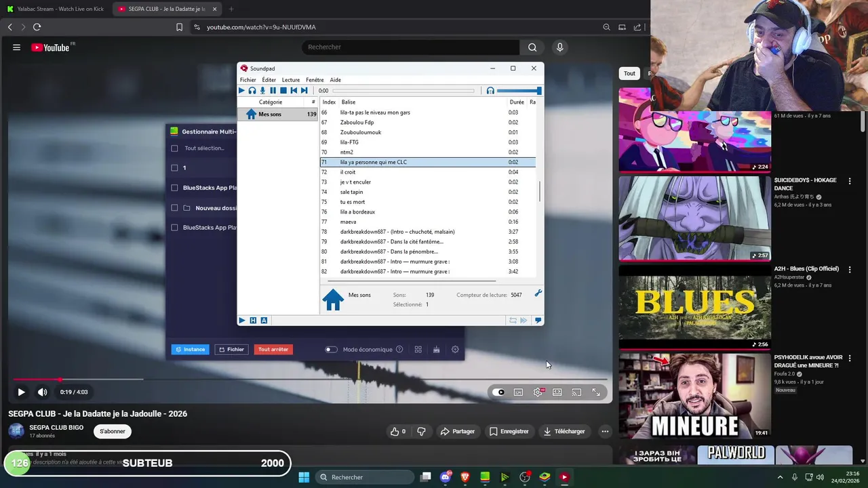Image resolution: width=868 pixels, height=488 pixels.
Task: Mute the YouTube video volume
Action: point(42,392)
